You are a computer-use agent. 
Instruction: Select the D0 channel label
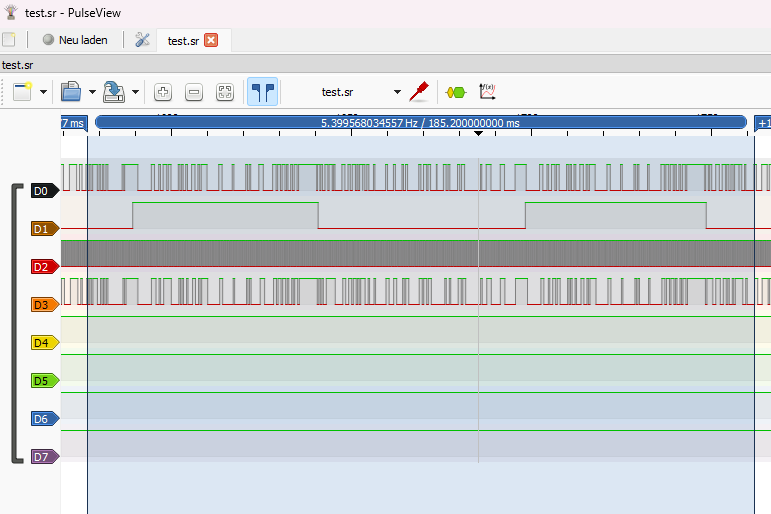(45, 191)
